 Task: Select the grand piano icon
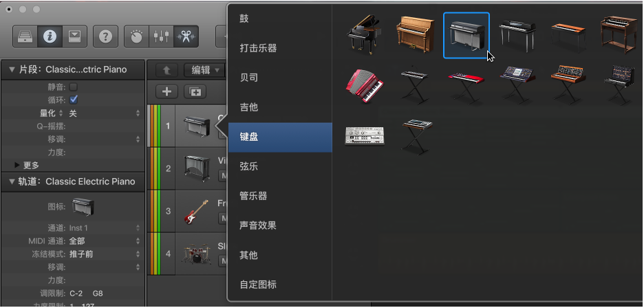pyautogui.click(x=364, y=35)
